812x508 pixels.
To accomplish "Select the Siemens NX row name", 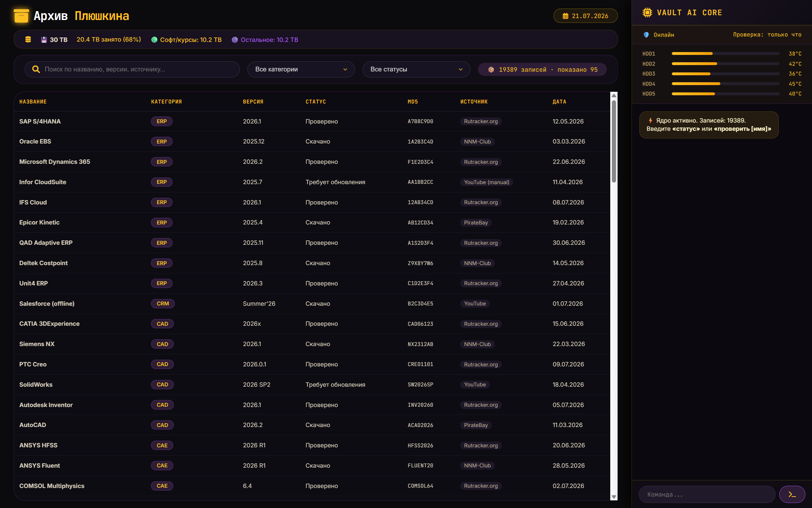I will coord(37,344).
